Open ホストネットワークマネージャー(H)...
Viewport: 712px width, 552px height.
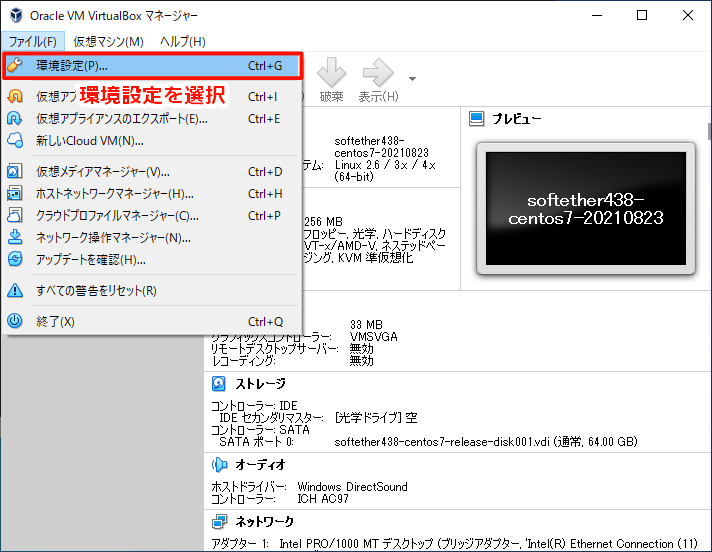pyautogui.click(x=152, y=194)
